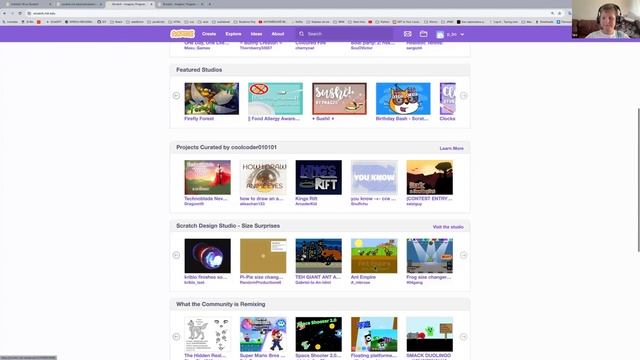
Task: Open the Clocks studio title link
Action: point(447,119)
